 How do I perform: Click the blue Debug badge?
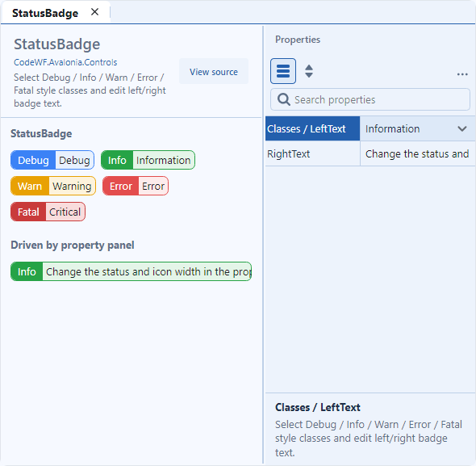pyautogui.click(x=52, y=160)
